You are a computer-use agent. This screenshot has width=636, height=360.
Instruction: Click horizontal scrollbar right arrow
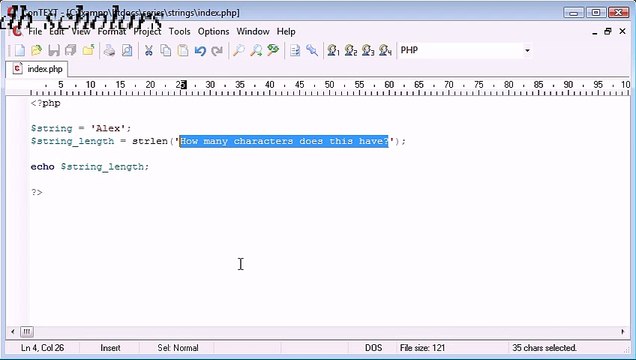pos(623,332)
